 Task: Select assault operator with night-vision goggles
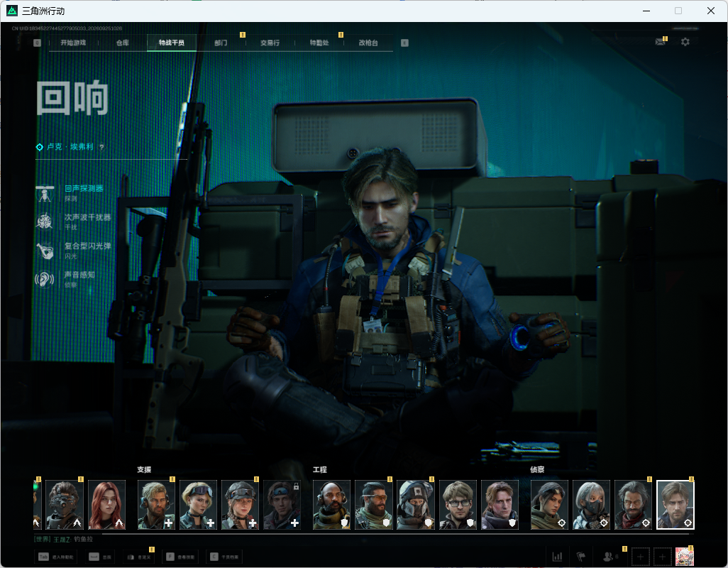click(x=65, y=505)
